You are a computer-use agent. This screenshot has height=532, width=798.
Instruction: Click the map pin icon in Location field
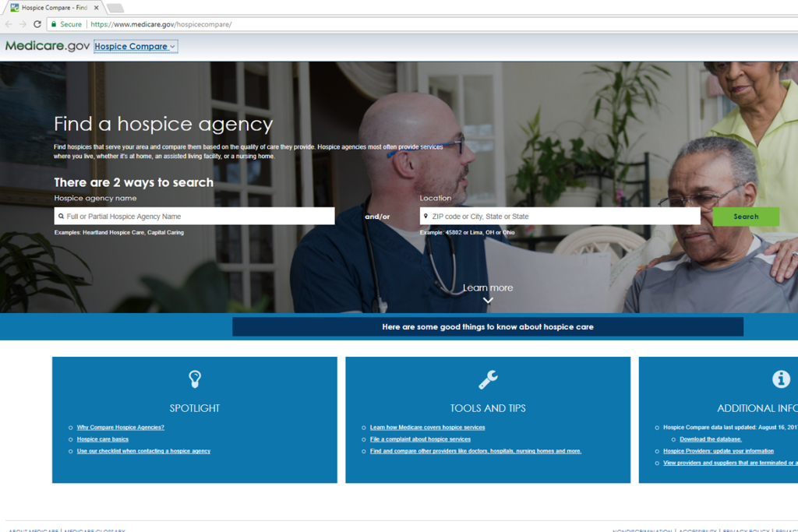(426, 217)
